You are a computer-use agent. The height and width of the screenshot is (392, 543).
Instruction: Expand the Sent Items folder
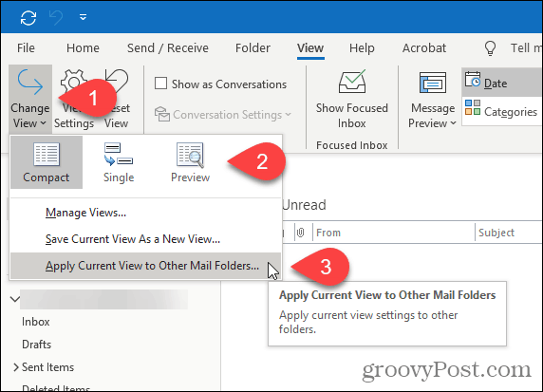click(x=15, y=367)
